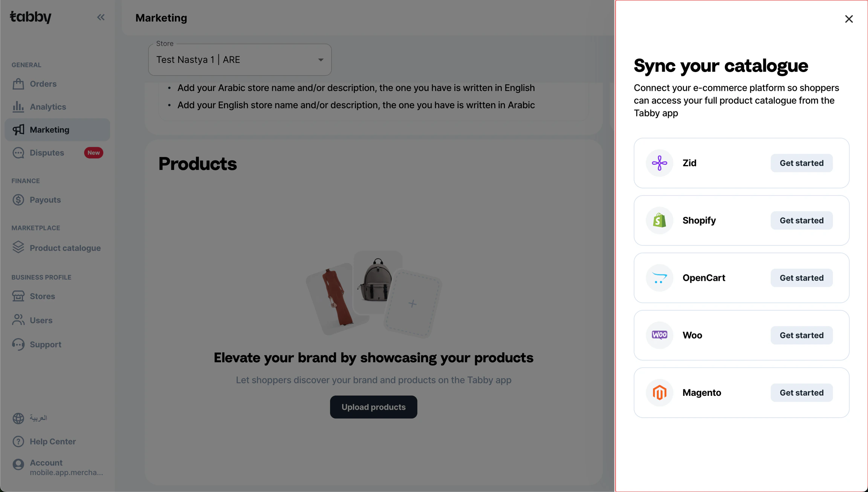Navigate to Help Center
The width and height of the screenshot is (868, 492).
[53, 441]
